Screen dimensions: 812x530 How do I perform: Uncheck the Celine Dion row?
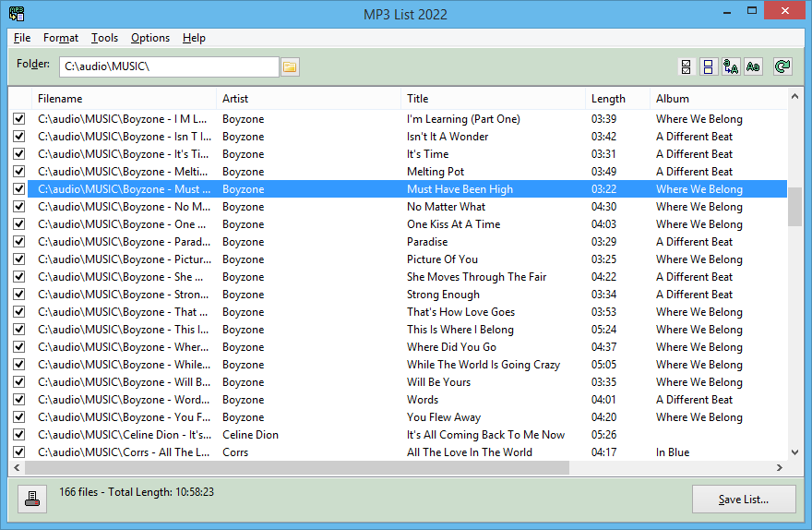tap(19, 435)
